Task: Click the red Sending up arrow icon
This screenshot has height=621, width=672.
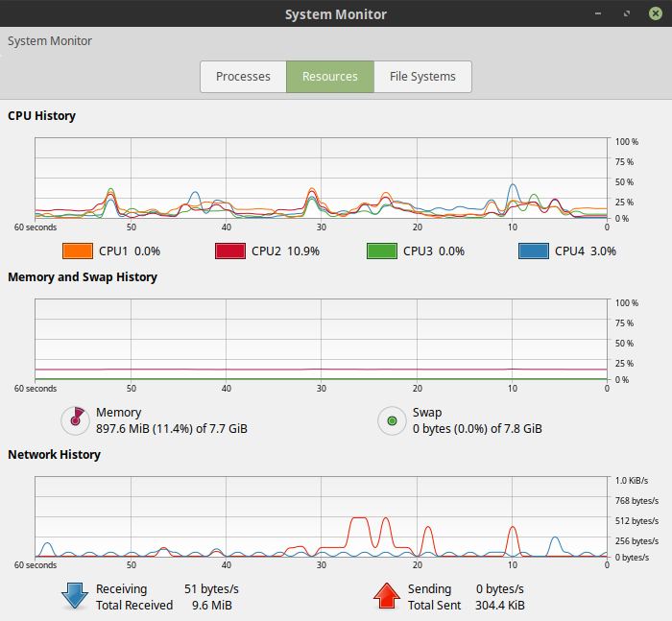Action: pos(387,596)
